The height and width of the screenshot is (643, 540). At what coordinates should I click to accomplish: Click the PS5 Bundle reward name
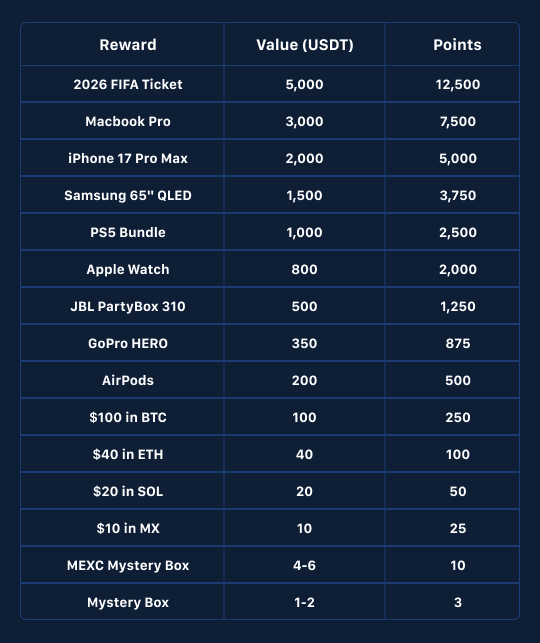pyautogui.click(x=128, y=232)
